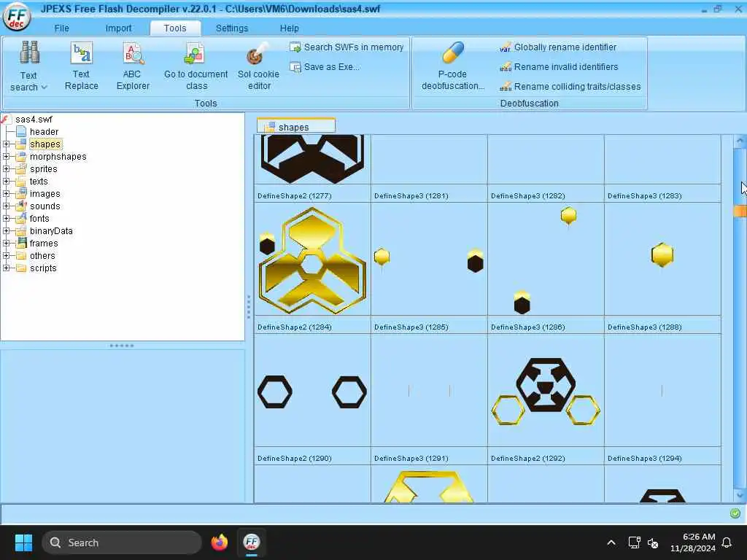Open DefineShape2 (1284) gold emblem thumbnail
Viewport: 747px width, 560px height.
312,260
